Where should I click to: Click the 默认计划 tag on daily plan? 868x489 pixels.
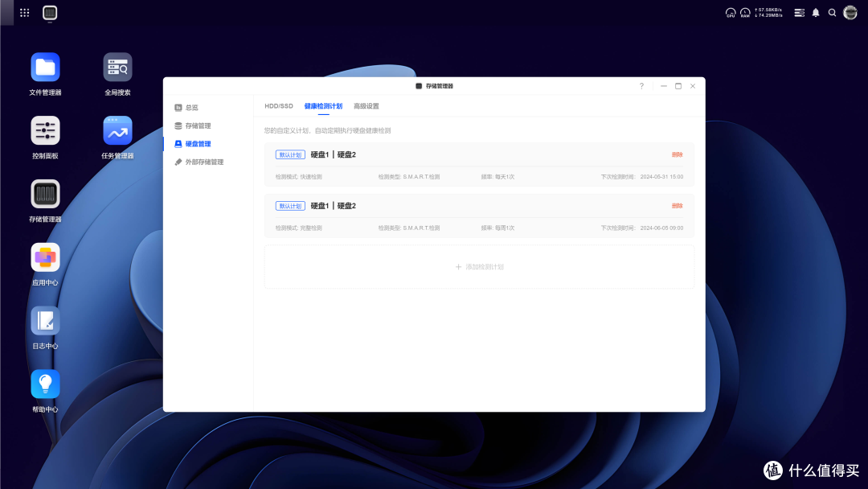tap(290, 155)
